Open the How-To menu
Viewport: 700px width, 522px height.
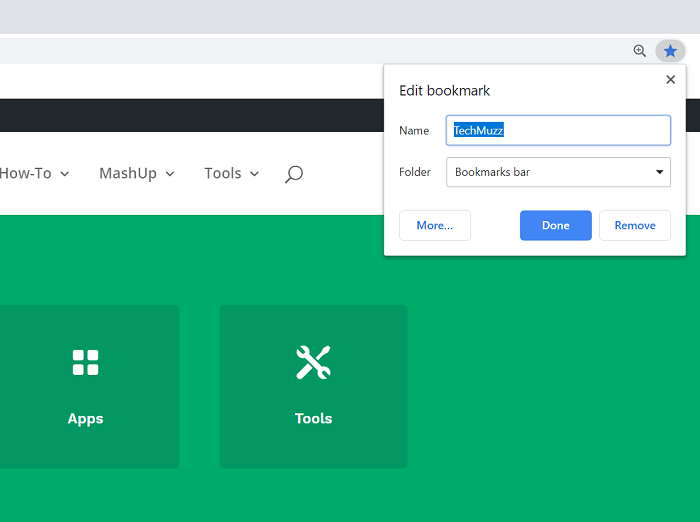[x=34, y=173]
